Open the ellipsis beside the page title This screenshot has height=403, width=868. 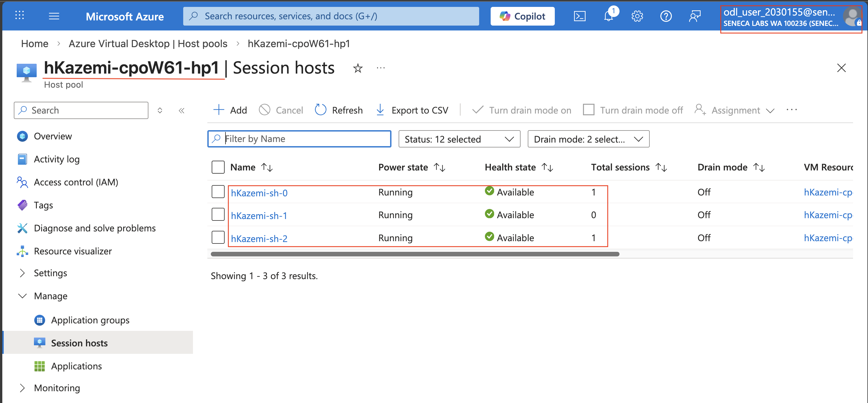[x=381, y=68]
